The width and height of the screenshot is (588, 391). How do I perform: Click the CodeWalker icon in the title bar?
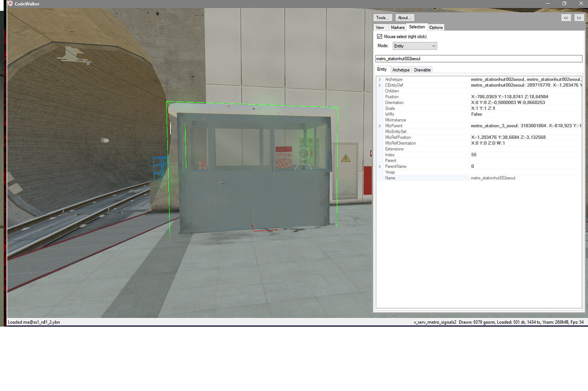tap(10, 3)
